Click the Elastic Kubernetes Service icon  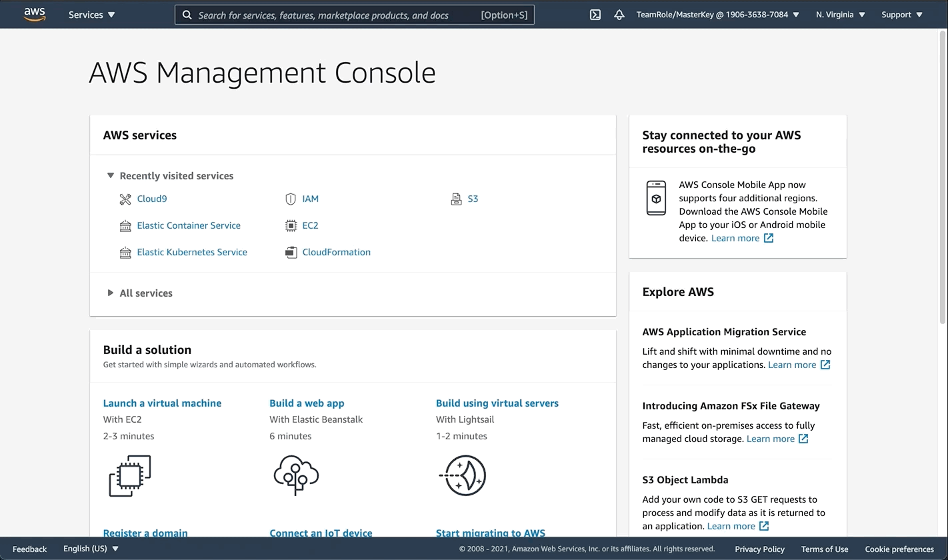tap(125, 252)
